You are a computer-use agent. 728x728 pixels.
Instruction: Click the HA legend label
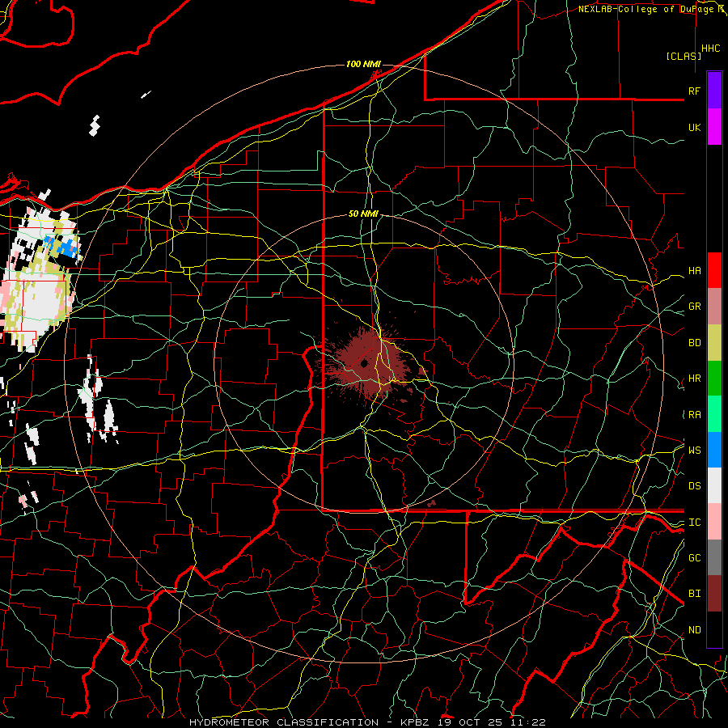click(694, 271)
